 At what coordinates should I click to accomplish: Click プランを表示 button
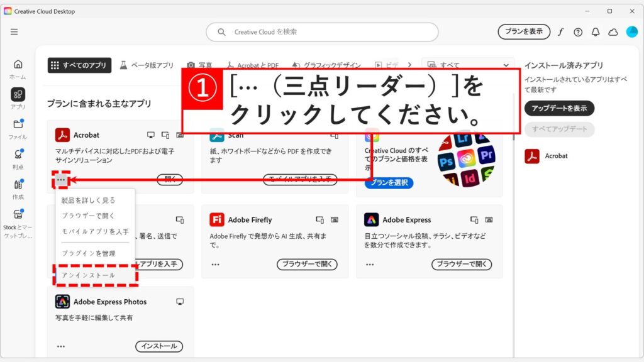524,31
